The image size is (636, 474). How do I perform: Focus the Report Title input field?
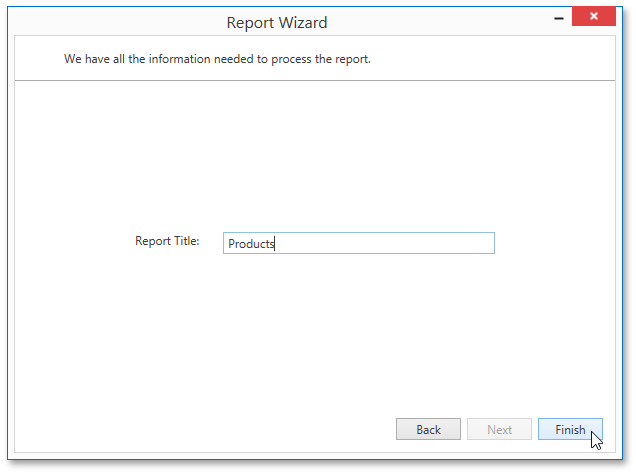click(x=359, y=243)
